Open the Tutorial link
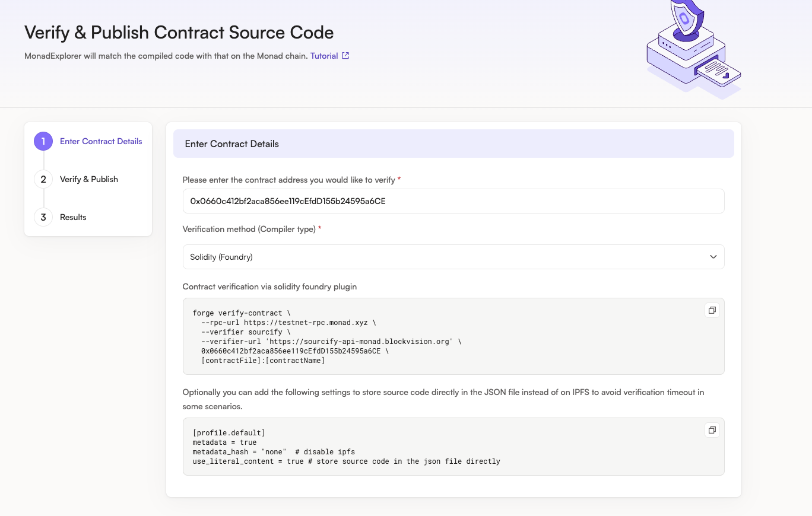This screenshot has height=516, width=812. coord(324,56)
